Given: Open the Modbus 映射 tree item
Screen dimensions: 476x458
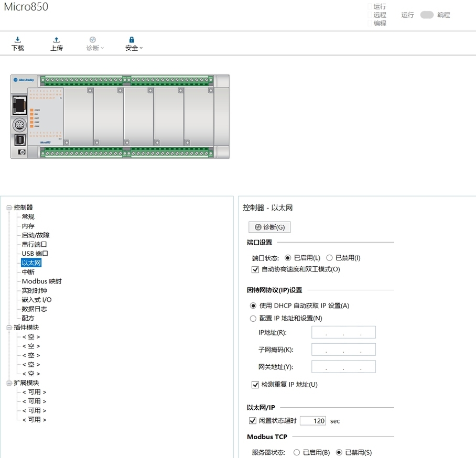Looking at the screenshot, I should click(41, 281).
